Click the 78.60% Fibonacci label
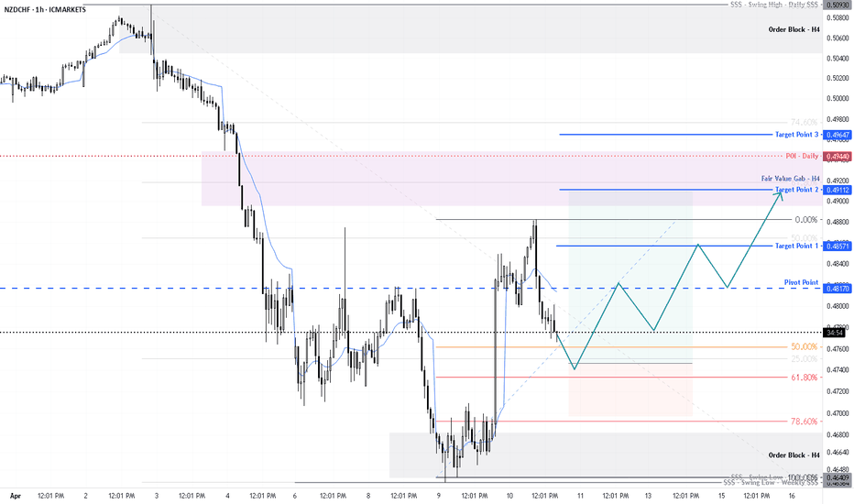The width and height of the screenshot is (854, 504). [x=804, y=422]
